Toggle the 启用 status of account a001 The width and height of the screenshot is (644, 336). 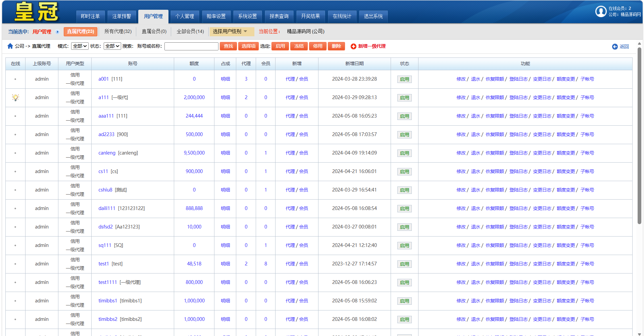point(404,79)
